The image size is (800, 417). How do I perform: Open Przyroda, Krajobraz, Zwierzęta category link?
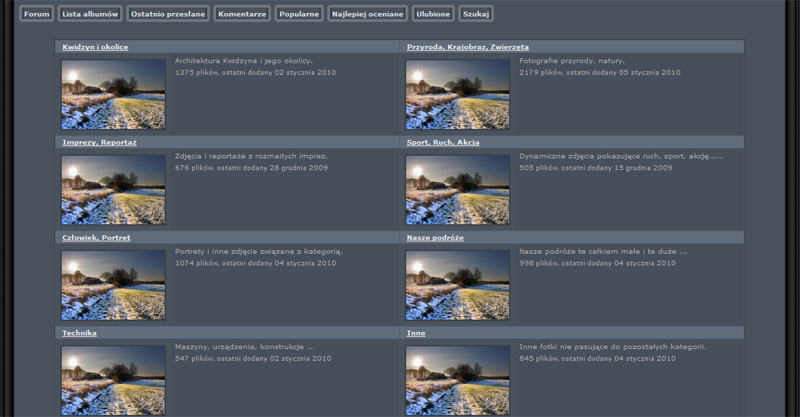click(x=467, y=47)
